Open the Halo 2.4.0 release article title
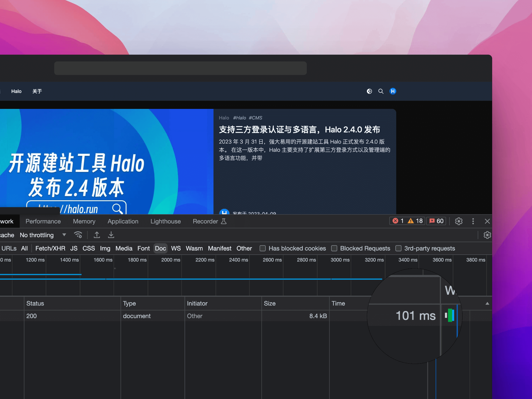The width and height of the screenshot is (532, 399). tap(299, 130)
